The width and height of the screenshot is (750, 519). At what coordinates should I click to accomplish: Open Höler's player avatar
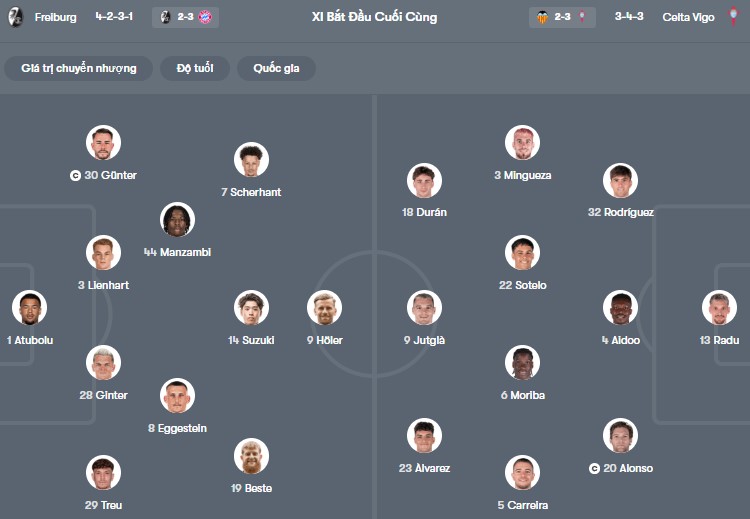(324, 308)
